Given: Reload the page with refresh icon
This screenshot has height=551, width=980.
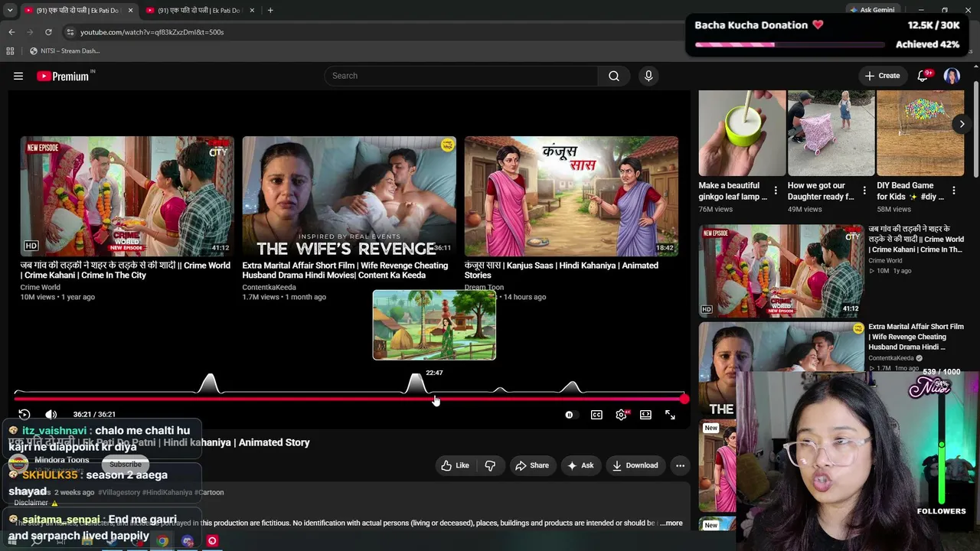Looking at the screenshot, I should [48, 32].
